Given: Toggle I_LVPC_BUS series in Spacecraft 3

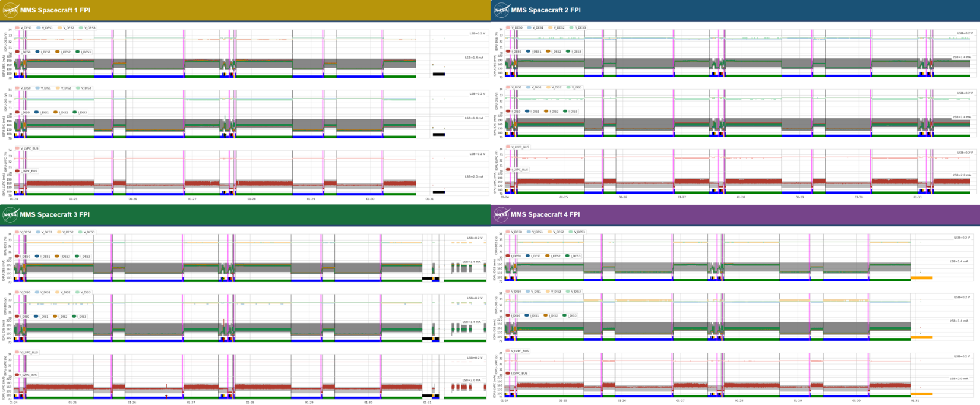Looking at the screenshot, I should (27, 375).
